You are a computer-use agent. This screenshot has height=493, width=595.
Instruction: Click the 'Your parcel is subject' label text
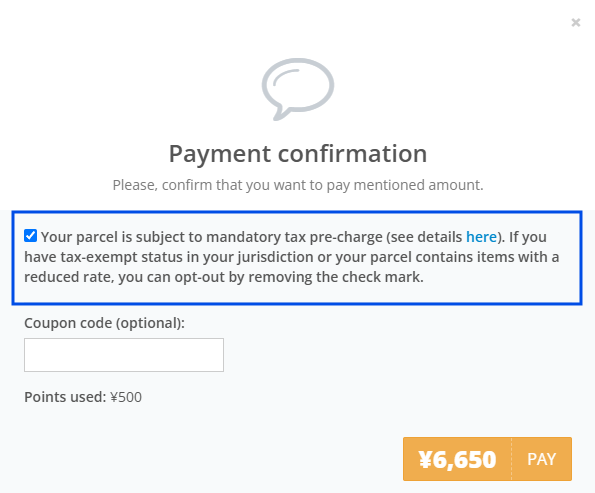[x=113, y=237]
